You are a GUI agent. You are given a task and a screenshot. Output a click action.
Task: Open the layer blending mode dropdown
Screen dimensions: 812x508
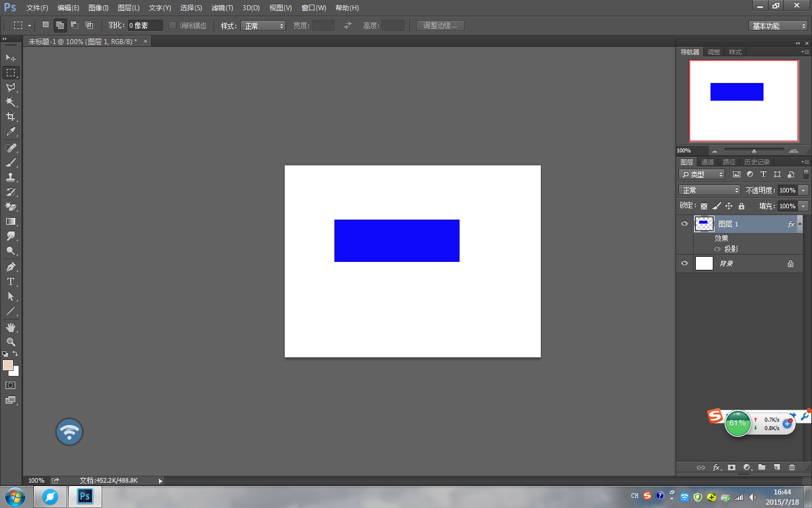(x=709, y=190)
